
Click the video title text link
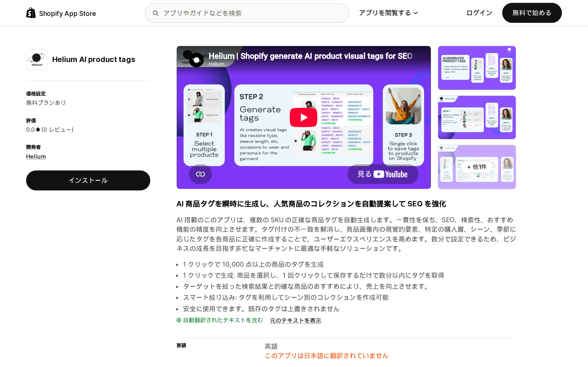(x=310, y=56)
